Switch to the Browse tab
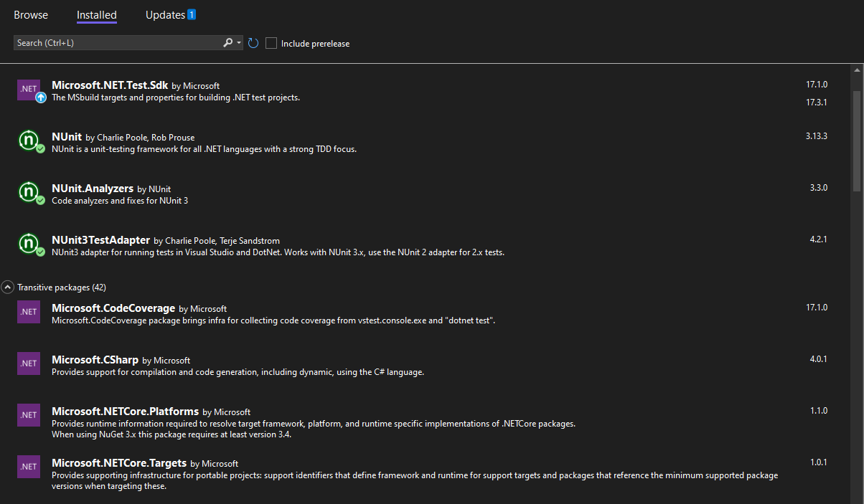Screen dimensions: 864x504 coord(31,14)
